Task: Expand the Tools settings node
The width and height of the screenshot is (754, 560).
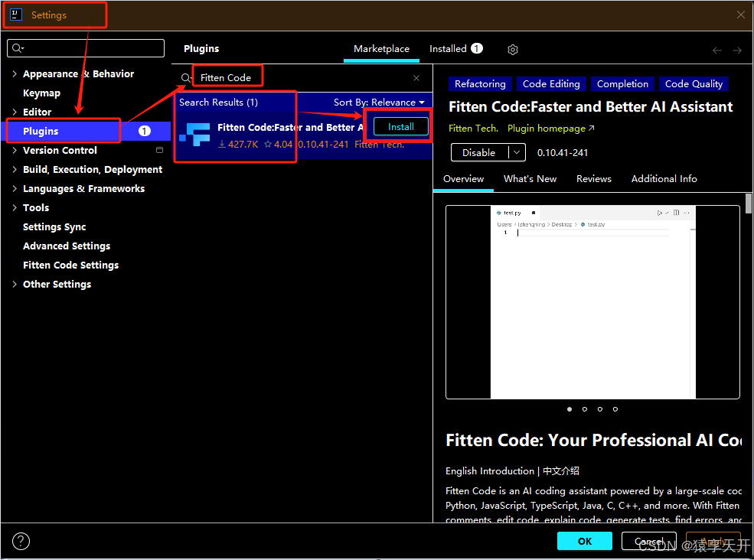Action: coord(15,207)
